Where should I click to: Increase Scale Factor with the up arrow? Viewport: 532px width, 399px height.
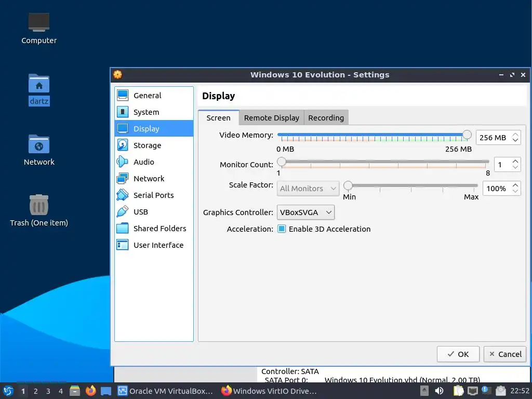(515, 185)
